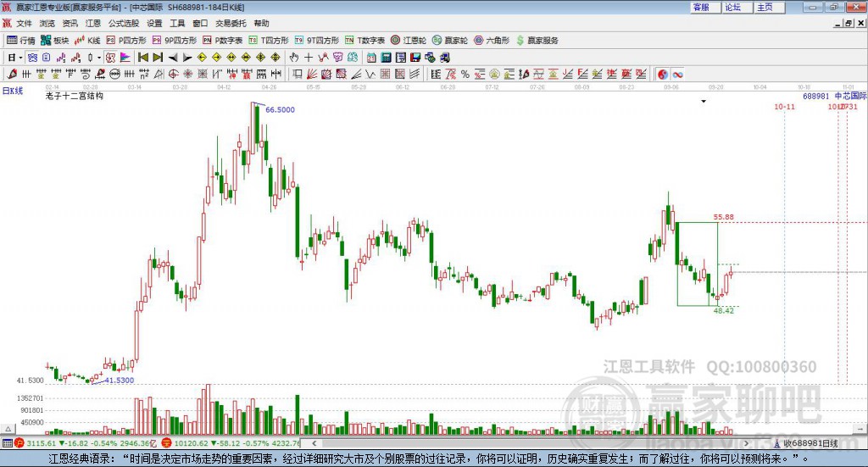Screen dimensions: 868x467
Task: Click the 行情 toolbar button
Action: coord(21,41)
